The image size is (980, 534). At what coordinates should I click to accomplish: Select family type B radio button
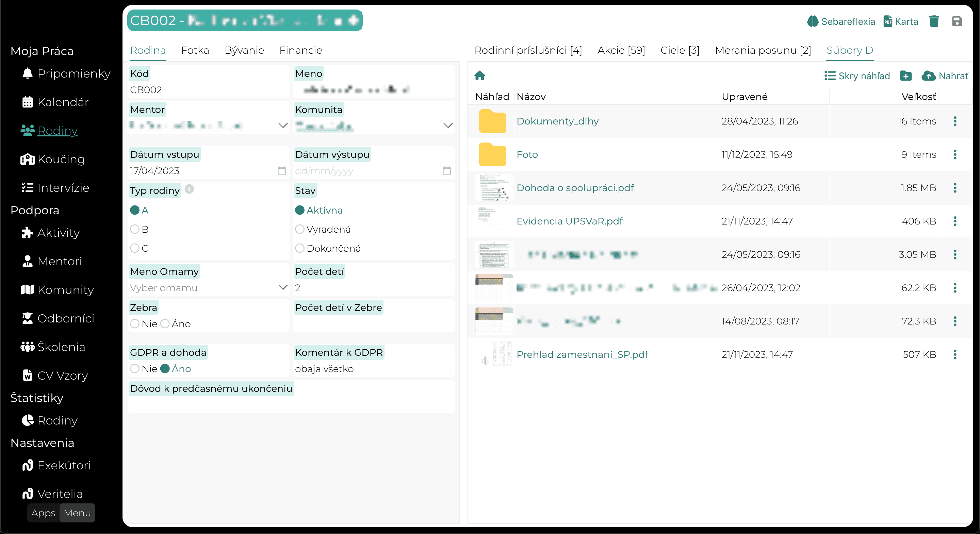(135, 229)
